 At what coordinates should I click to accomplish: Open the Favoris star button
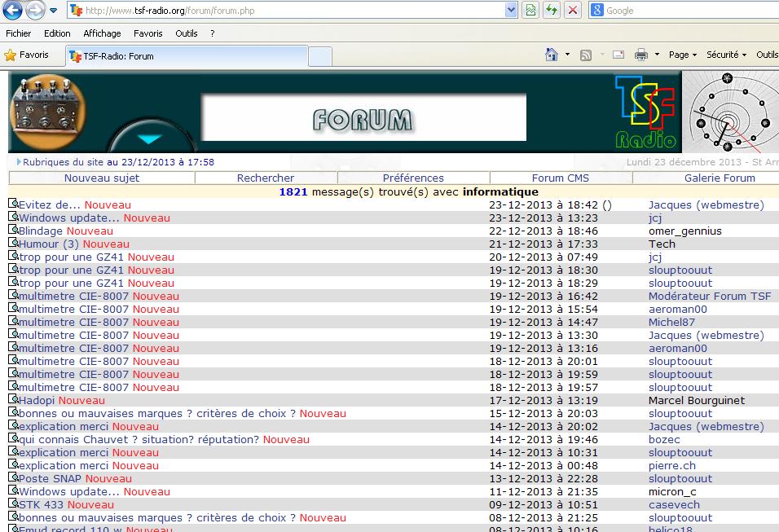point(27,55)
